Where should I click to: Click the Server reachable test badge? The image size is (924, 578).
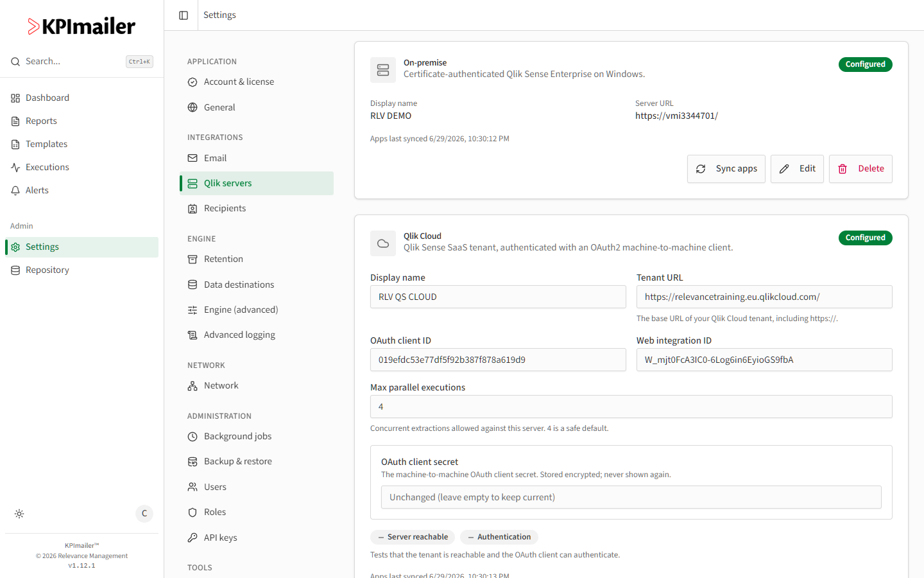click(413, 537)
